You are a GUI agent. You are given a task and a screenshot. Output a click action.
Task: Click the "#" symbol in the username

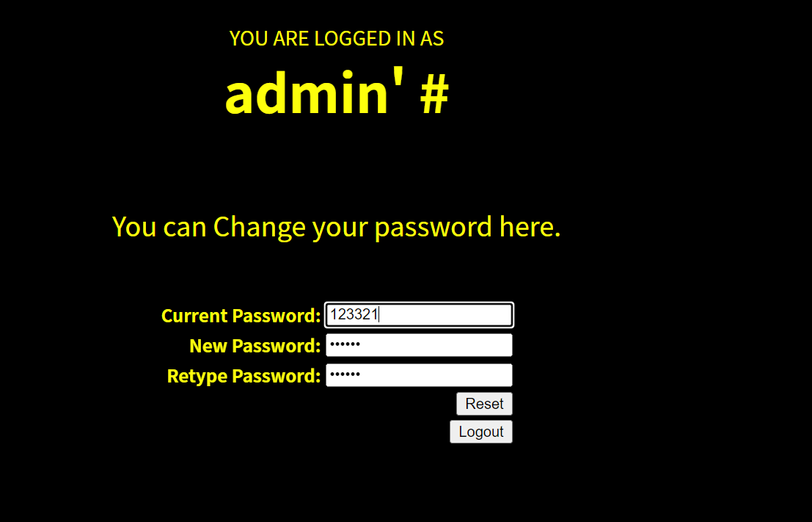[x=434, y=95]
